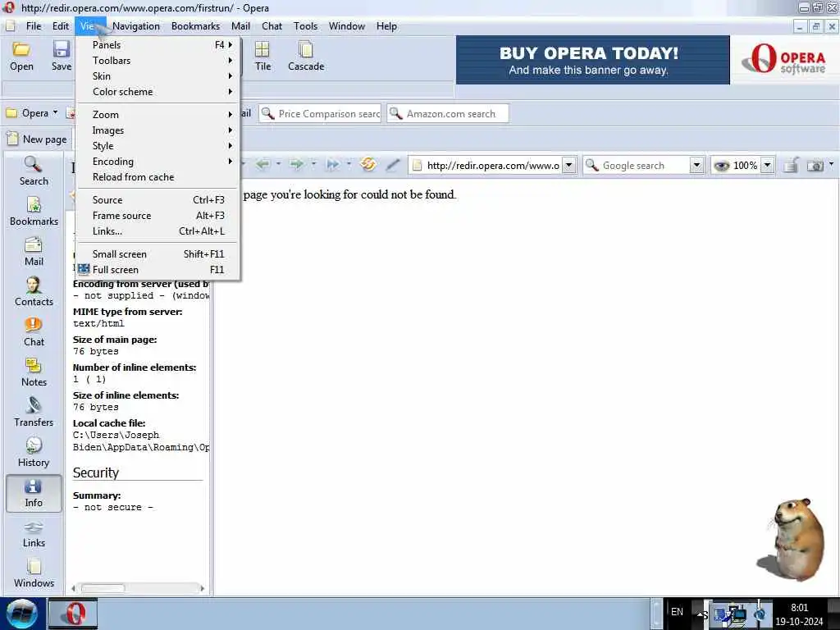This screenshot has height=630, width=840.
Task: Open the Navigation menu
Action: (136, 25)
